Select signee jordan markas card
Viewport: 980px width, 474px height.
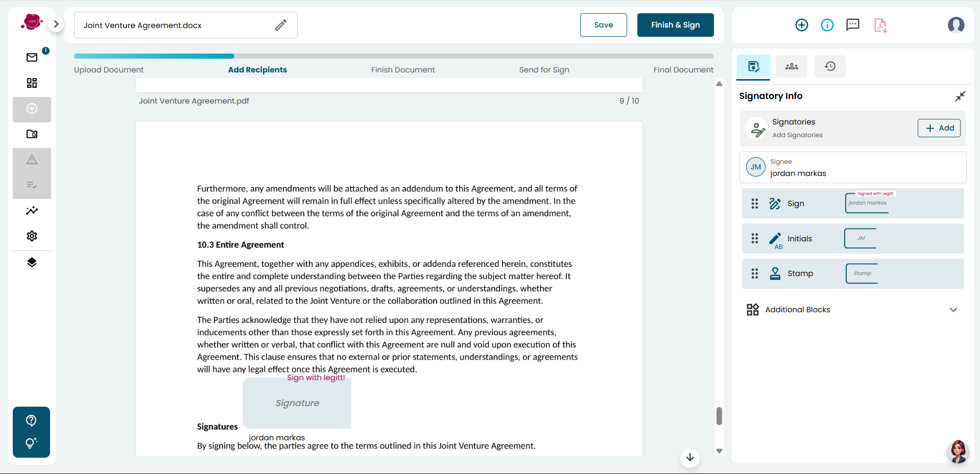click(x=853, y=167)
